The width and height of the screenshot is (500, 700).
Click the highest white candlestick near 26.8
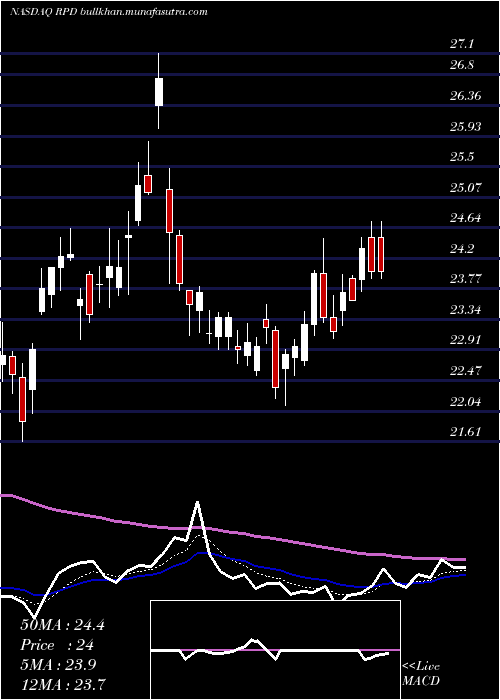(159, 92)
